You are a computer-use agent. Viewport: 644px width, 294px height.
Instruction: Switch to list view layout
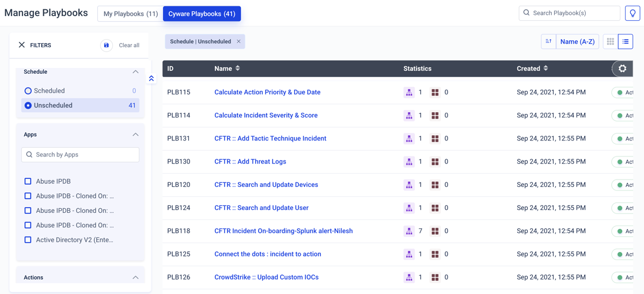click(626, 41)
